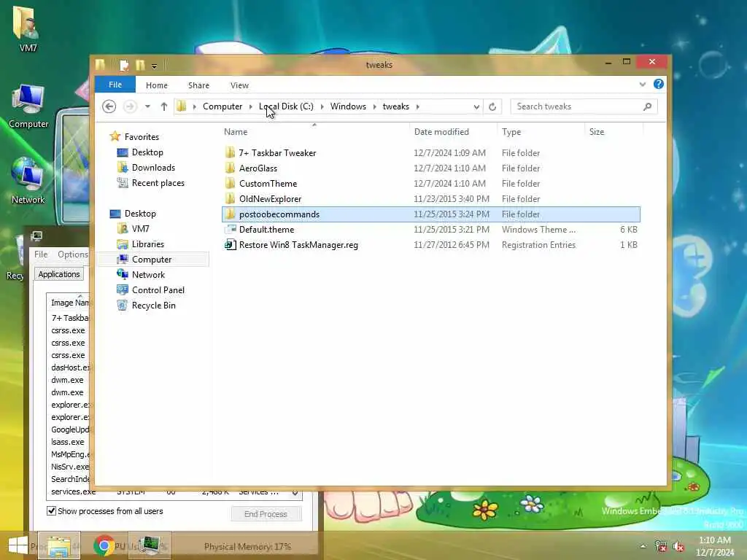747x560 pixels.
Task: Click the network tray icon
Action: pos(660,546)
